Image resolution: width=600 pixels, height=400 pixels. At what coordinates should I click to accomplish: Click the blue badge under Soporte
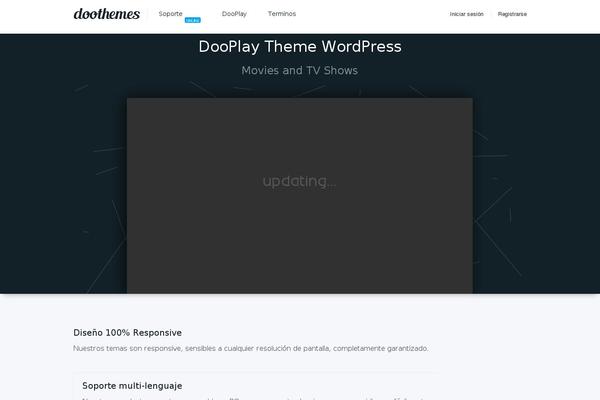pyautogui.click(x=192, y=20)
